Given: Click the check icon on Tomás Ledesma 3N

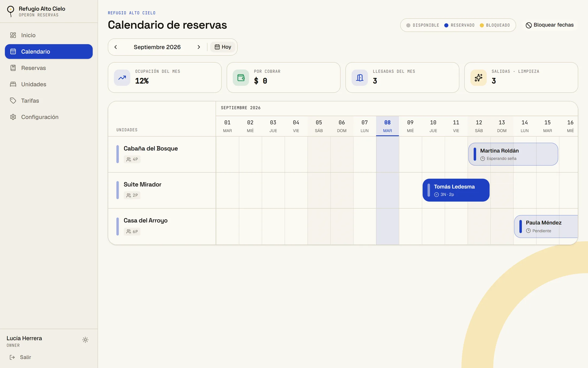Looking at the screenshot, I should [436, 195].
